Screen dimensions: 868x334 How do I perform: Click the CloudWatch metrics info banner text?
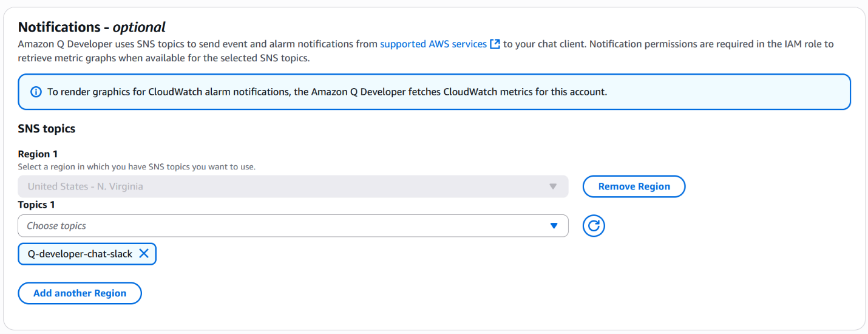(327, 92)
